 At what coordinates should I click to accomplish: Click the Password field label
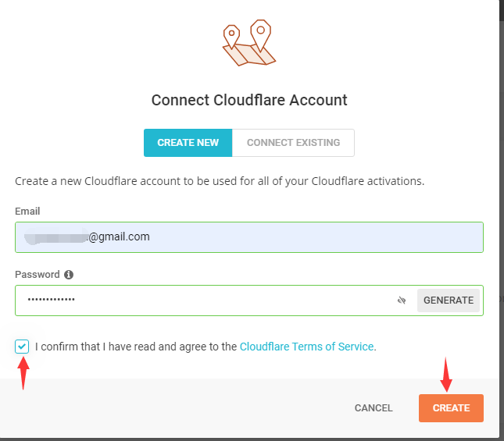point(38,275)
